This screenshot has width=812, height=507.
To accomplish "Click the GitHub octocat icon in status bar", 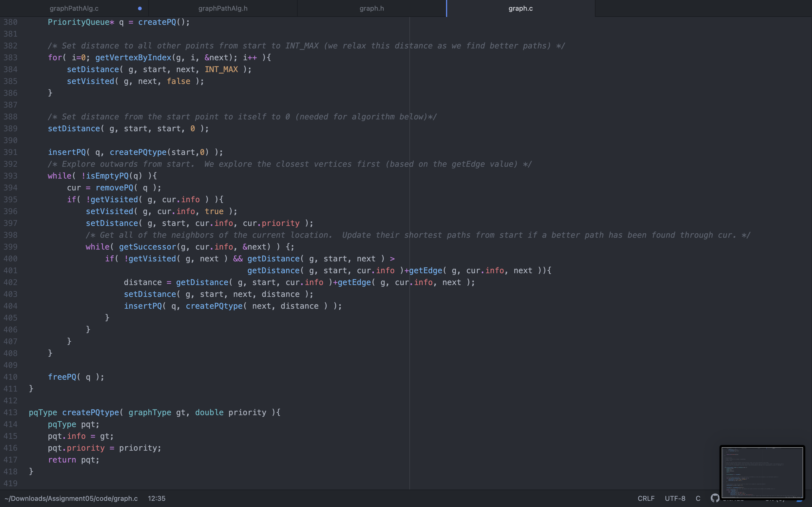I will 715,498.
